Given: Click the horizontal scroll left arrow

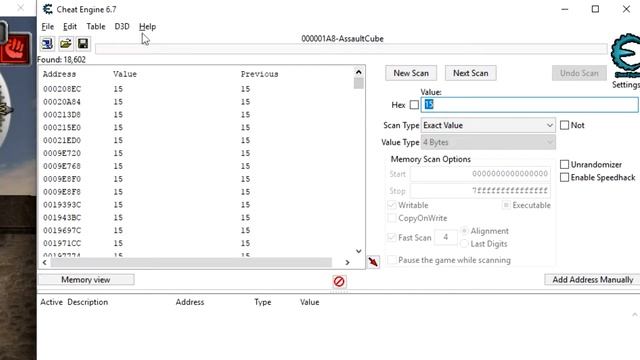Looking at the screenshot, I should (x=44, y=262).
